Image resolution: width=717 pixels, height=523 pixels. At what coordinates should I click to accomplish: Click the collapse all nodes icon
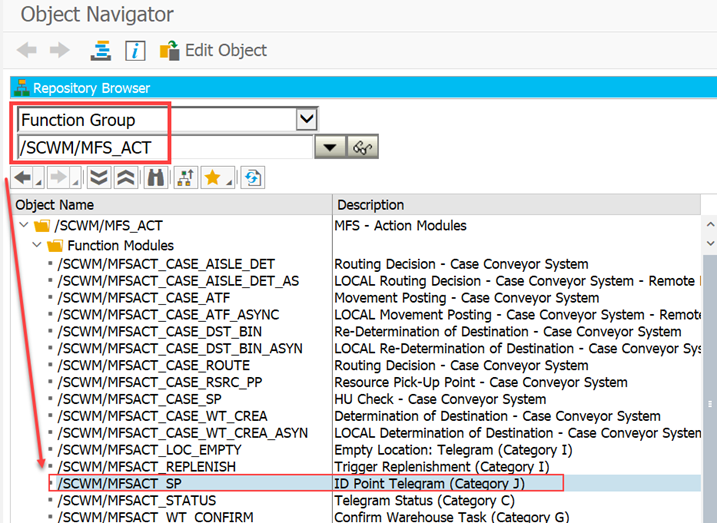126,177
